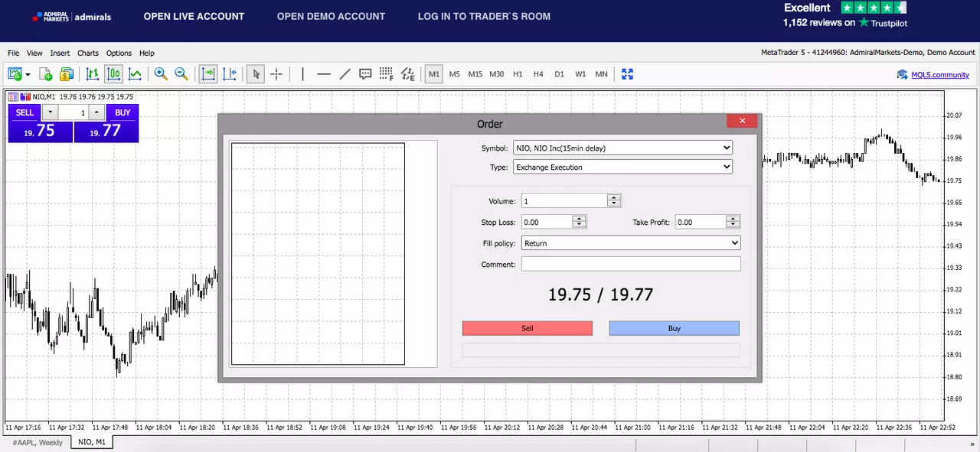Select H1 timeframe
The width and height of the screenshot is (980, 452).
(518, 74)
